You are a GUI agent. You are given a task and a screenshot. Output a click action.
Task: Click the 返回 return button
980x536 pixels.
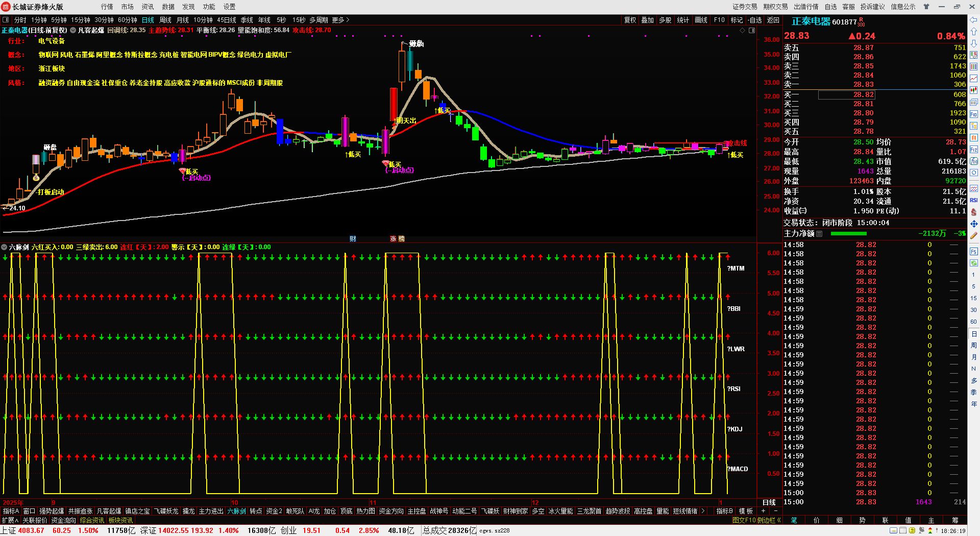point(773,20)
